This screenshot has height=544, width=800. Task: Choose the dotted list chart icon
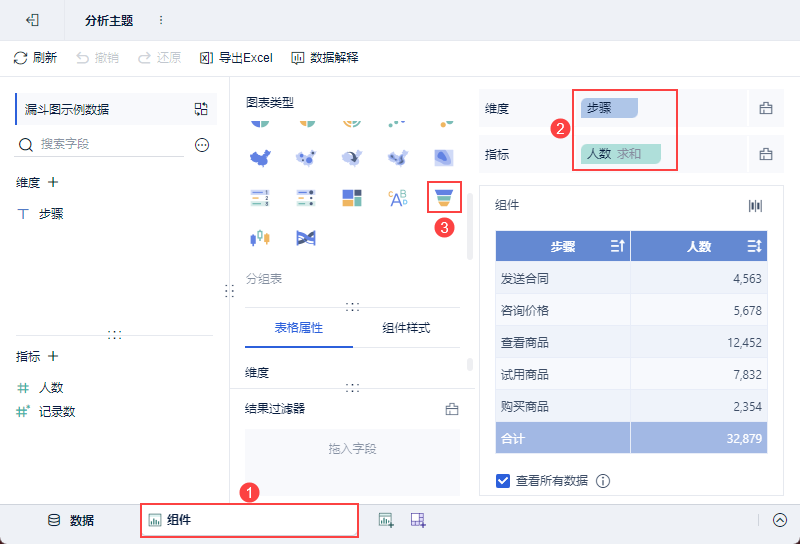[306, 197]
